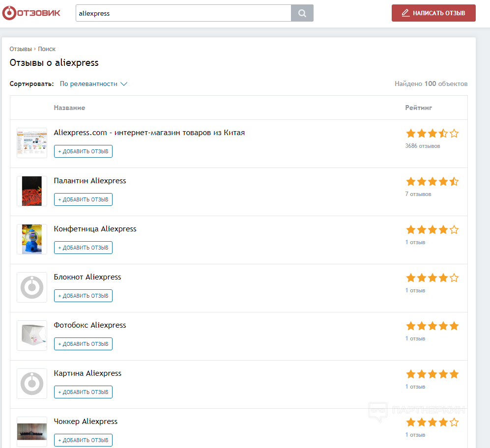Add review for Палантин Aliexpress
This screenshot has height=448, width=490.
[x=83, y=199]
